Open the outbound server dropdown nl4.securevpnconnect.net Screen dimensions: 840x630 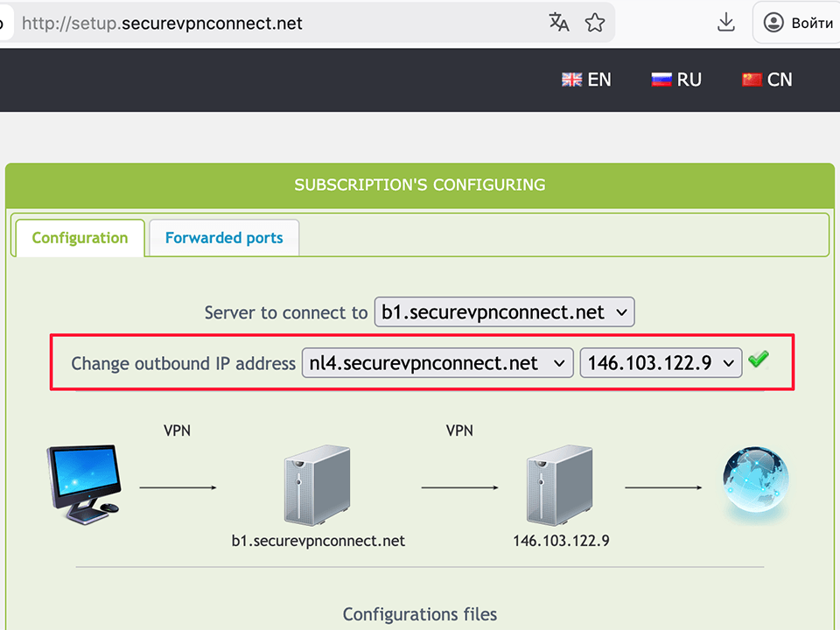[437, 362]
